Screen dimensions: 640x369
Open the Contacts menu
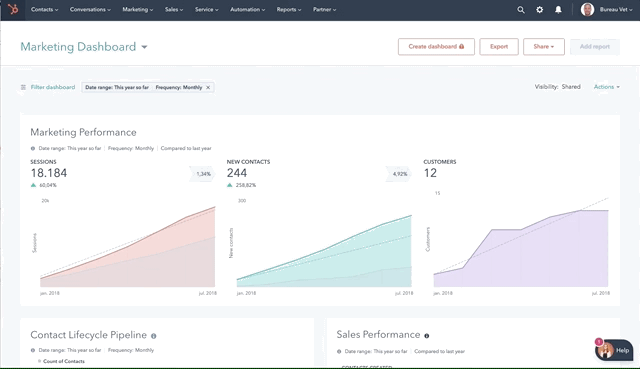tap(44, 9)
